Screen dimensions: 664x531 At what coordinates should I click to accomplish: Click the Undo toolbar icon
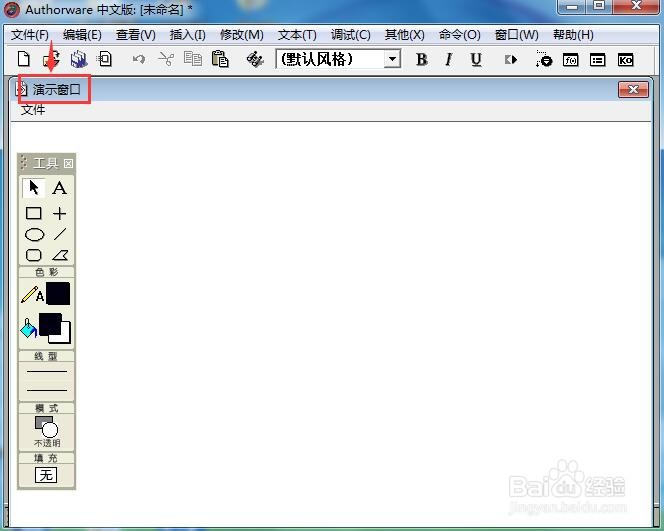pyautogui.click(x=138, y=59)
